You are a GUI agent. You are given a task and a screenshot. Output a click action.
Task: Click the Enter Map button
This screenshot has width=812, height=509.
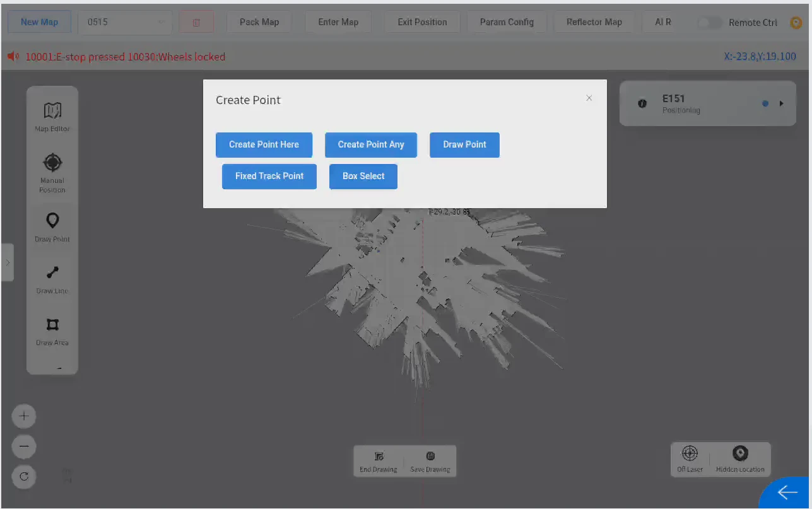coord(338,22)
